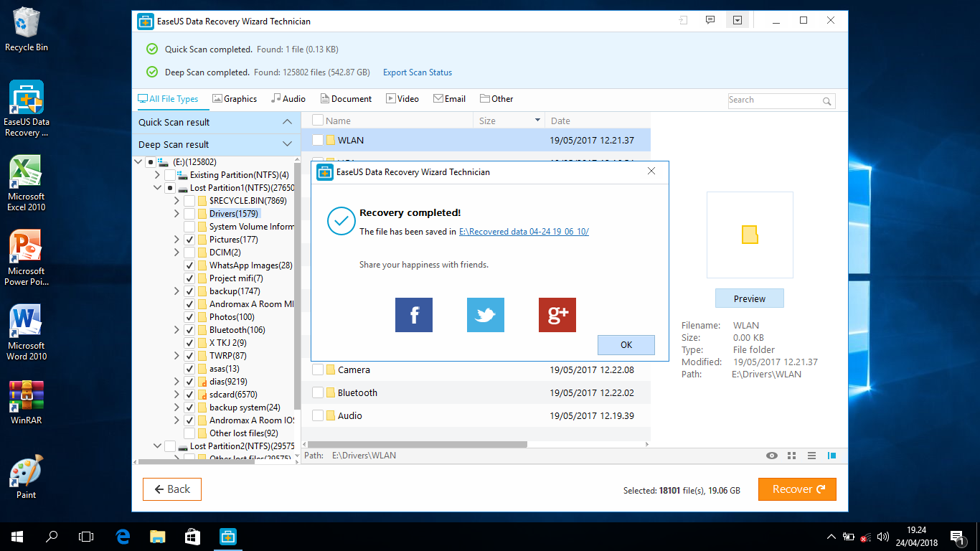The height and width of the screenshot is (551, 980).
Task: Share on Twitter from the dialog
Action: (x=485, y=314)
